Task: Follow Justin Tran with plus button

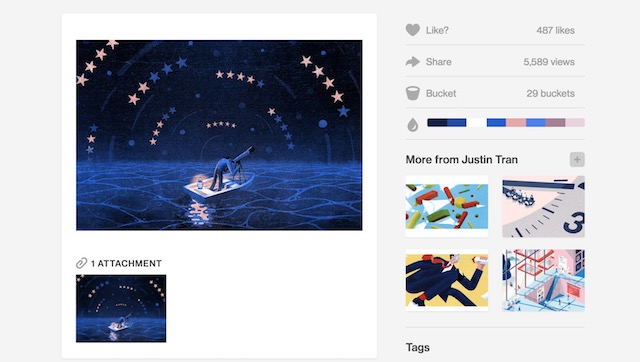Action: coord(577,160)
